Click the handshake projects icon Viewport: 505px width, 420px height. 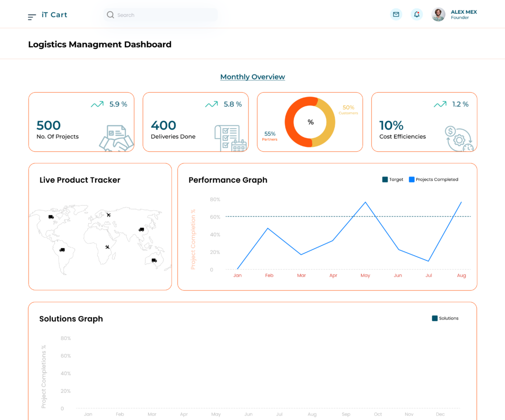(x=116, y=138)
